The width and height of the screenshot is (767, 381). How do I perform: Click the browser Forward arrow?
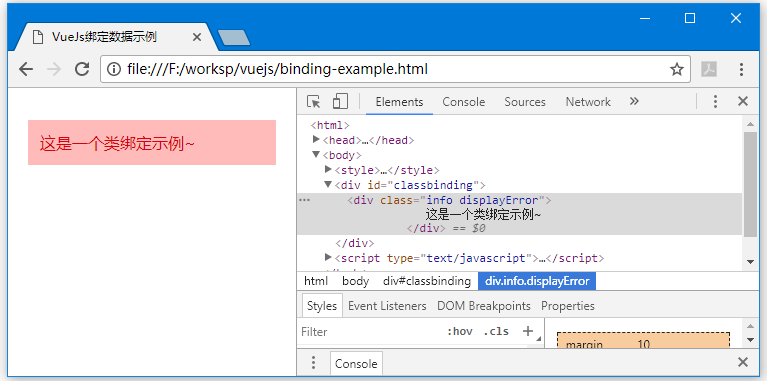54,69
